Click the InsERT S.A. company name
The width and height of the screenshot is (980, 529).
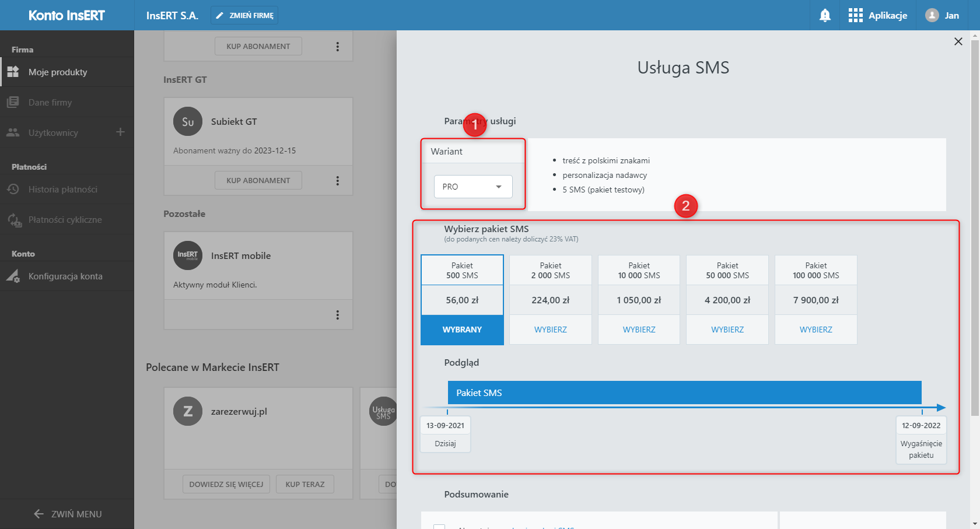pos(172,16)
